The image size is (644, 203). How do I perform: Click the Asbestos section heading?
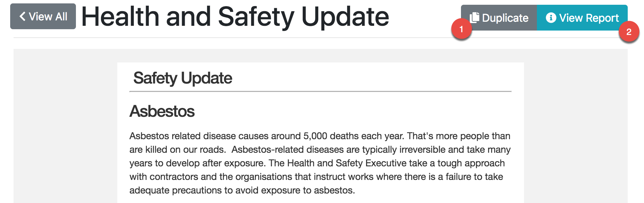pos(162,111)
